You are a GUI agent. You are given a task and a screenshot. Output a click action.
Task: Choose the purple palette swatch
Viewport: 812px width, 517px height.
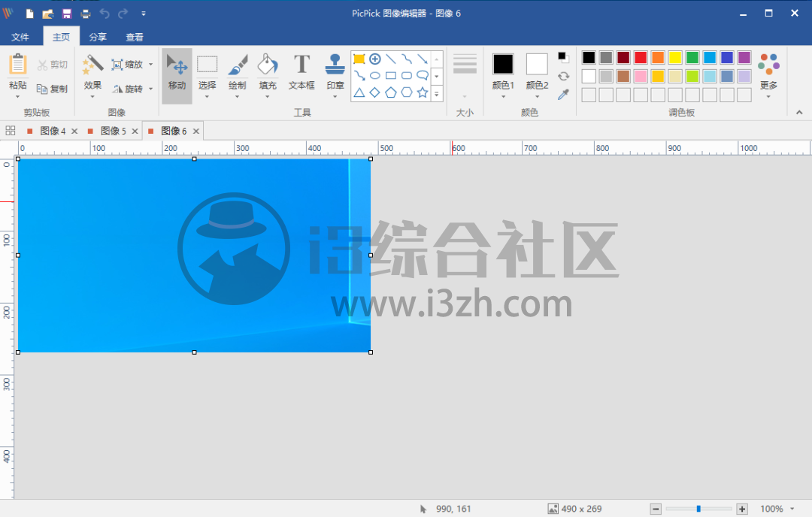744,57
